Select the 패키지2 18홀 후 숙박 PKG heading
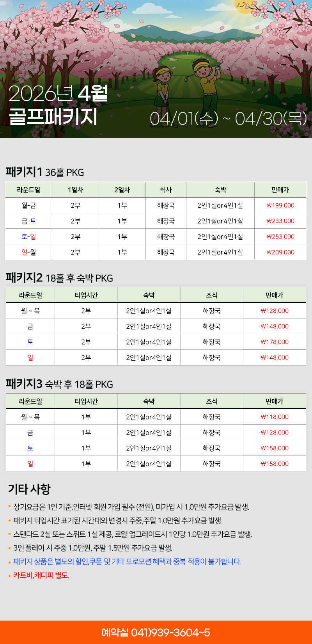312x644 pixels. [59, 278]
